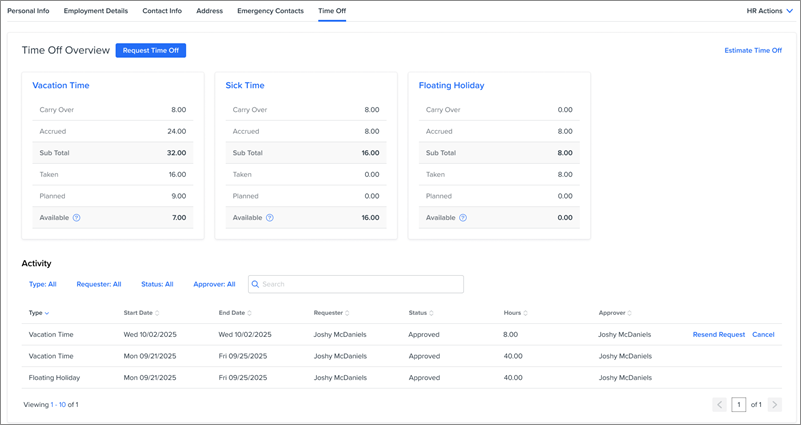This screenshot has width=801, height=425.
Task: Expand the Approver: All filter
Action: 214,285
